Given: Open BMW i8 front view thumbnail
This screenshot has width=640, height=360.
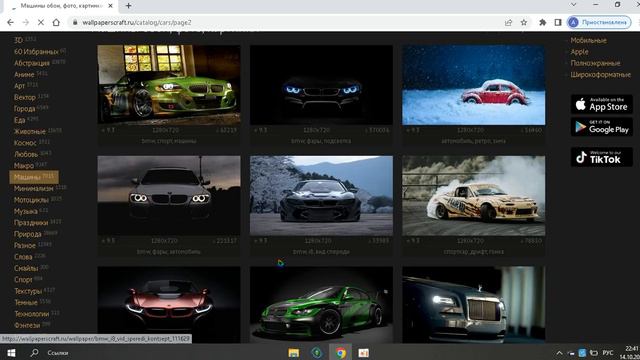Looking at the screenshot, I should pos(321,196).
